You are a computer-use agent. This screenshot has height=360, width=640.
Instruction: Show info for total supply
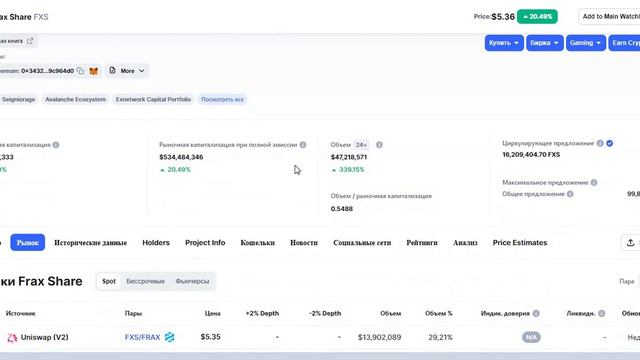tap(570, 194)
